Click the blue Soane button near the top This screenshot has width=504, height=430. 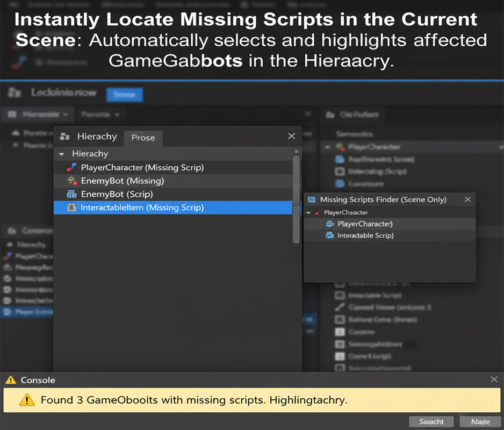[124, 95]
